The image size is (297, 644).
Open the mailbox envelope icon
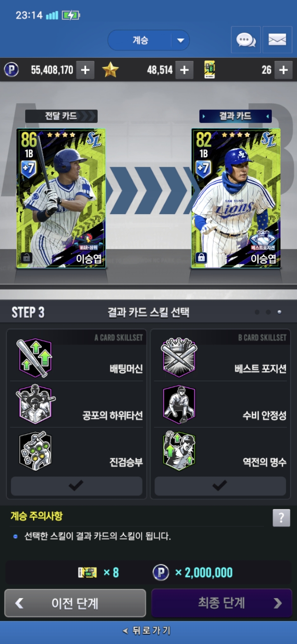pyautogui.click(x=277, y=40)
